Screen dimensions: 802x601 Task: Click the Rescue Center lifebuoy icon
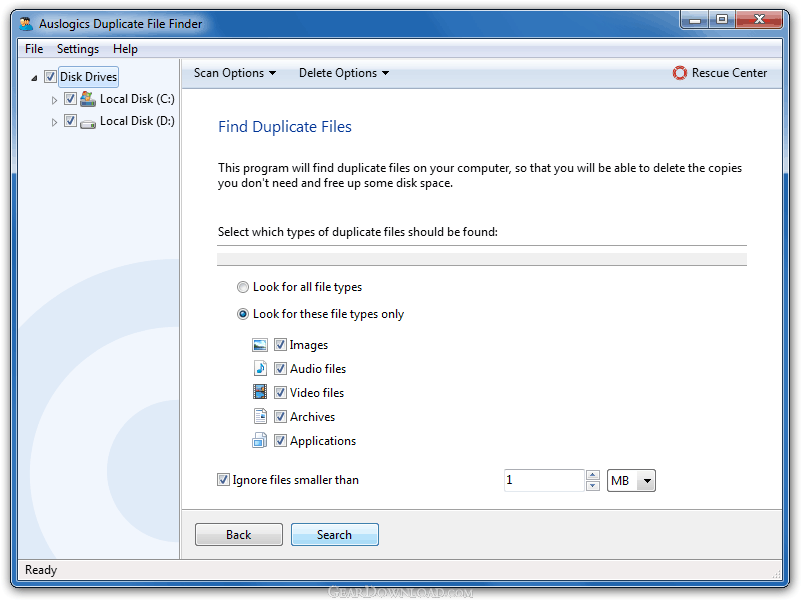coord(679,73)
